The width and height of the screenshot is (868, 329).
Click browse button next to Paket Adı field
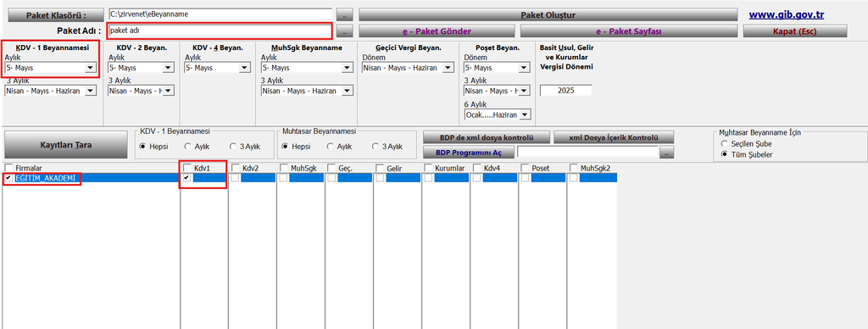click(x=344, y=31)
